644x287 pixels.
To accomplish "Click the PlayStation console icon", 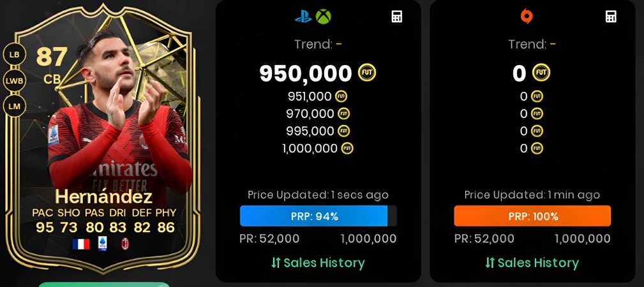I will 303,17.
